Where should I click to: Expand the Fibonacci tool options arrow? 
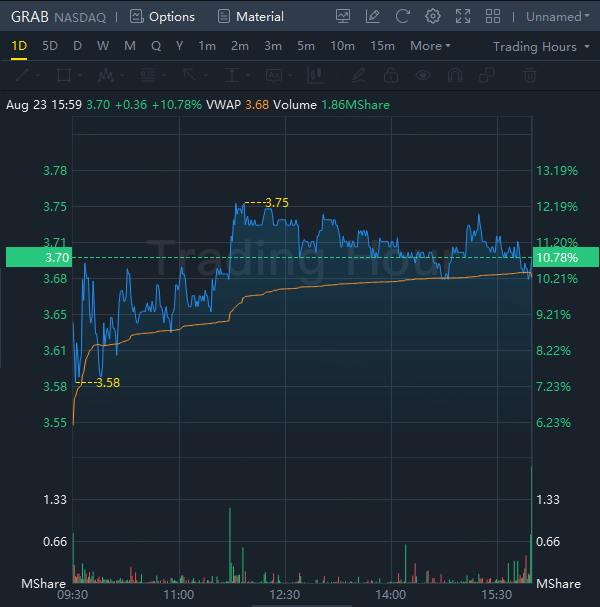[x=164, y=75]
